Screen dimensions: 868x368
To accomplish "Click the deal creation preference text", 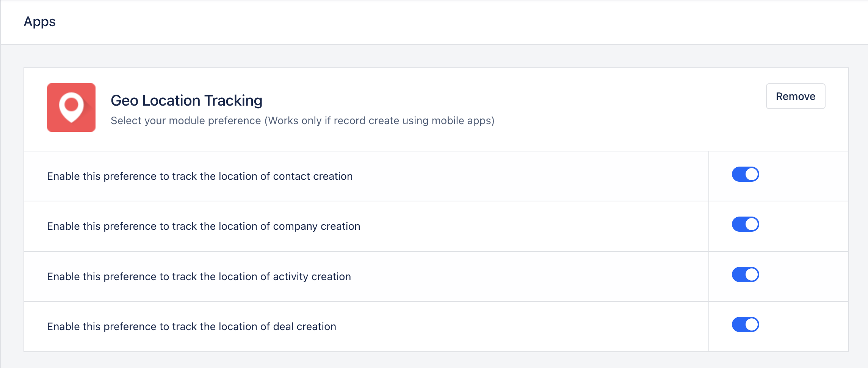I will coord(191,327).
